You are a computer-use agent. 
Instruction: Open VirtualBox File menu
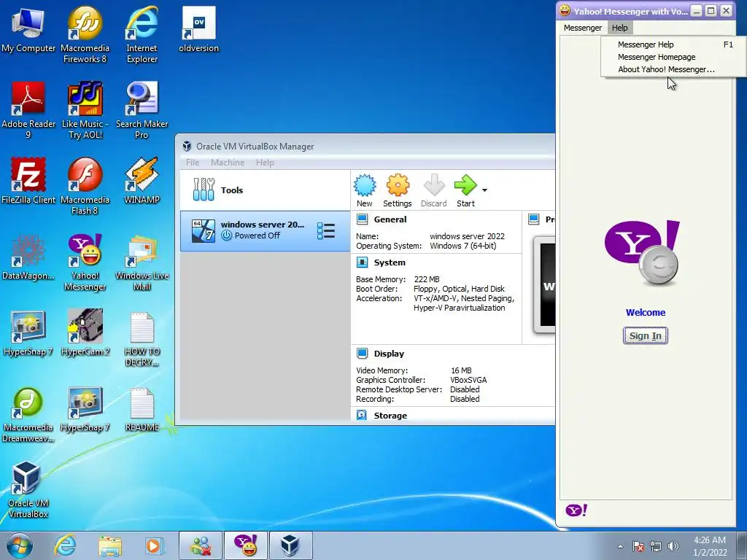(x=193, y=163)
